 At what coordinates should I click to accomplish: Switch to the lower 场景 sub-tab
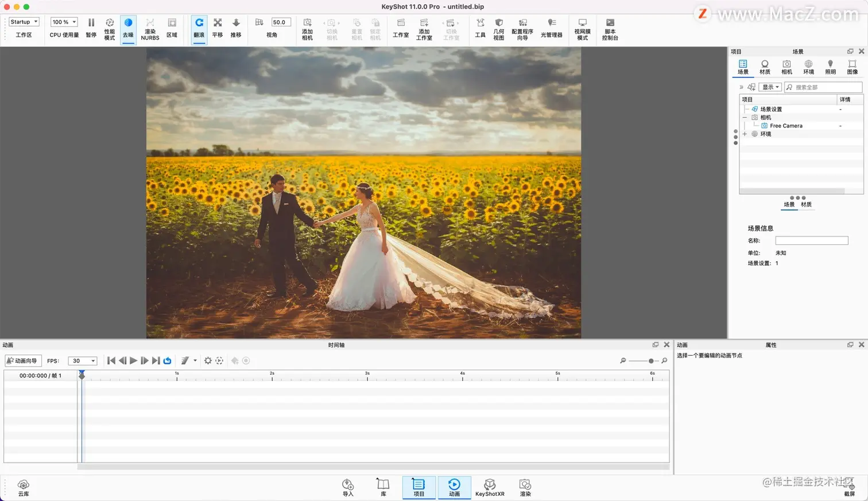pos(789,205)
